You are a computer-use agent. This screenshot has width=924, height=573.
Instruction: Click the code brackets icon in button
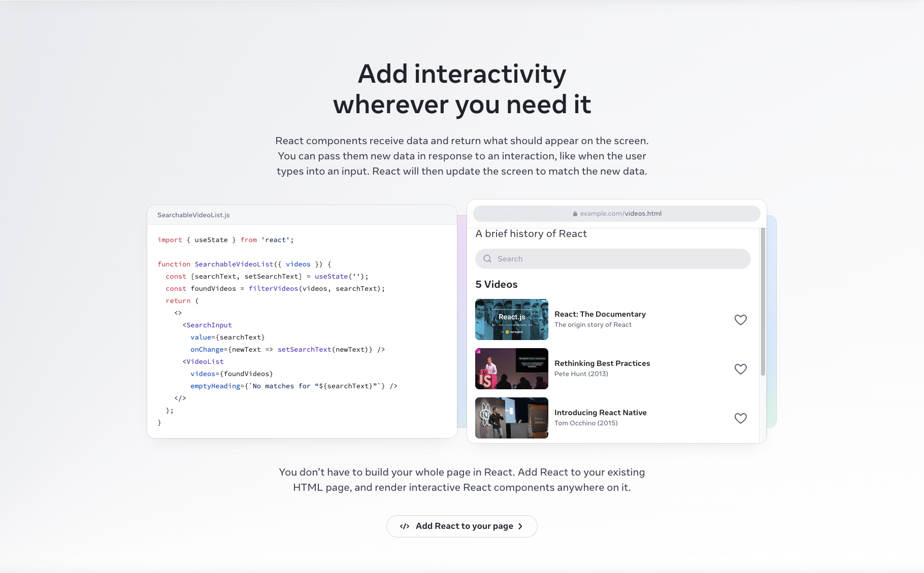tap(405, 526)
